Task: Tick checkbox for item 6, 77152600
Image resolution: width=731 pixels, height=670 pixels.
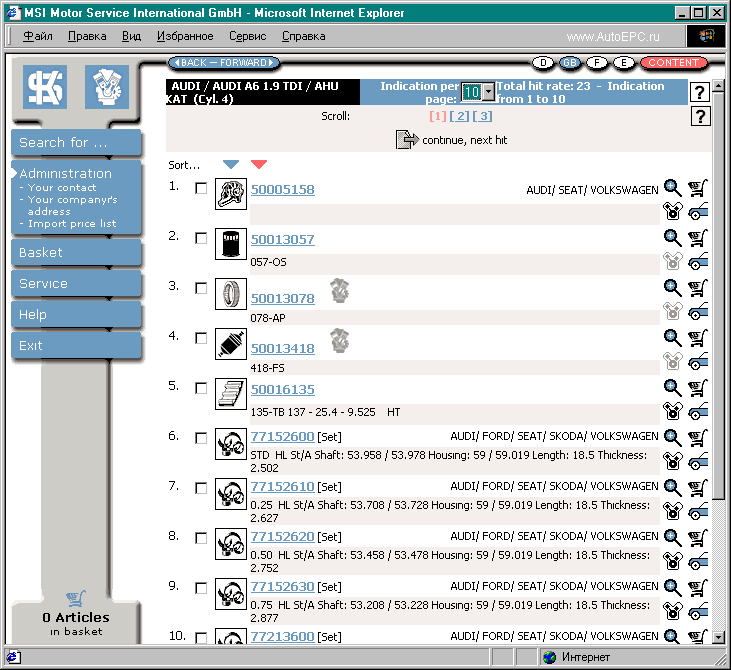Action: point(201,438)
